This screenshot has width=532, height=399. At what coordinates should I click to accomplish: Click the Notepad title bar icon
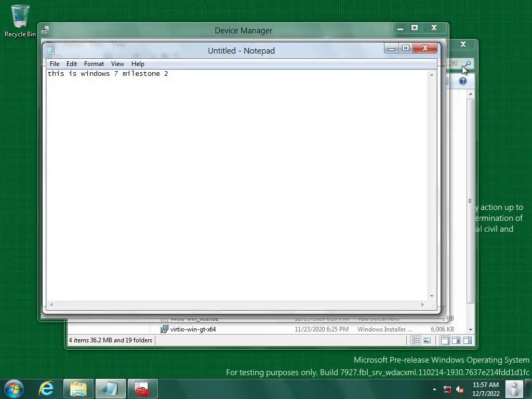[x=51, y=50]
